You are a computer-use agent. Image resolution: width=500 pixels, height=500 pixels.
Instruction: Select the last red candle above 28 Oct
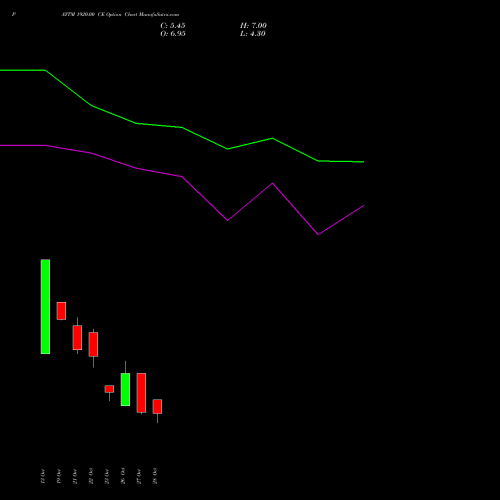point(157,406)
